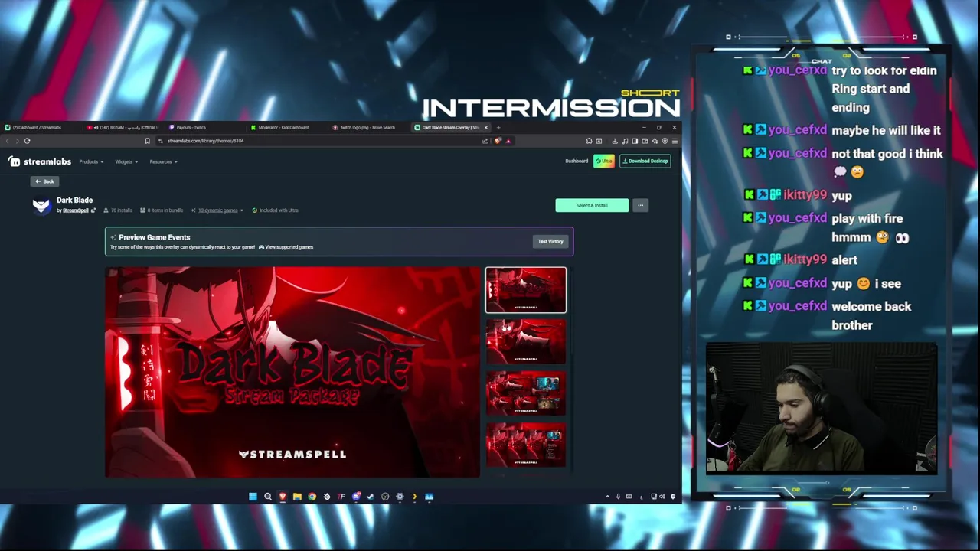Click the volume icon in the system tray
Screen dimensions: 980x551
[x=663, y=497]
